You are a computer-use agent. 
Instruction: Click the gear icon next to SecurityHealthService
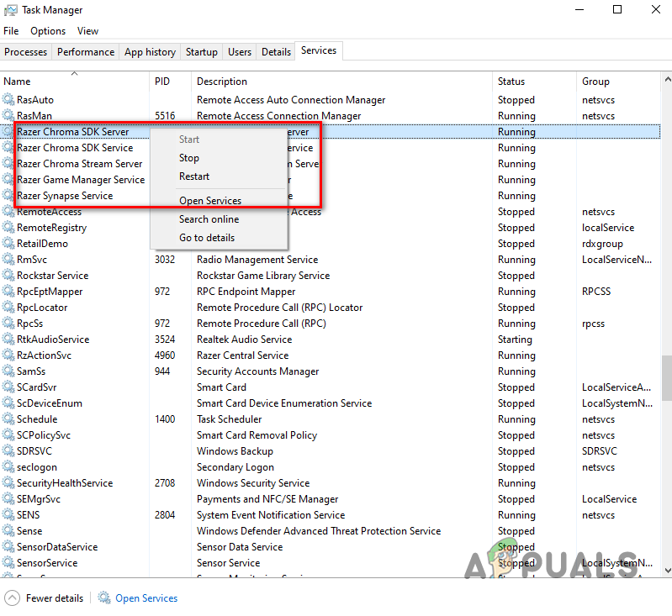tap(9, 483)
